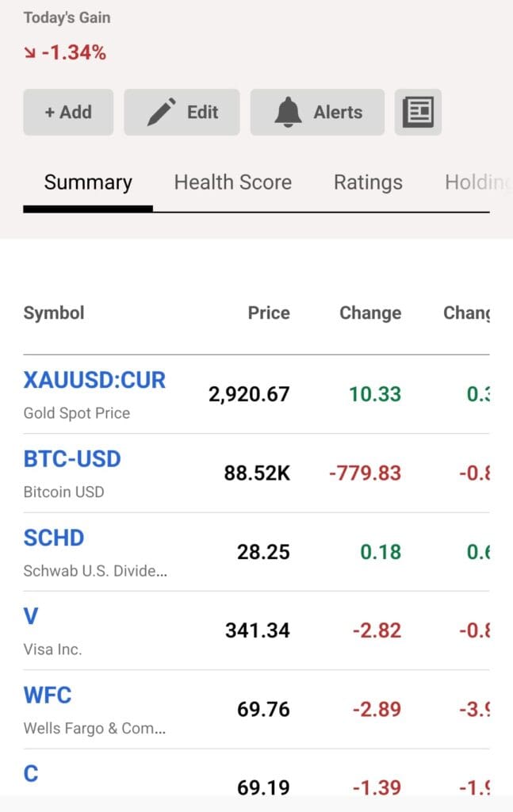Image resolution: width=513 pixels, height=812 pixels.
Task: Sort by the Change column header
Action: 370,312
